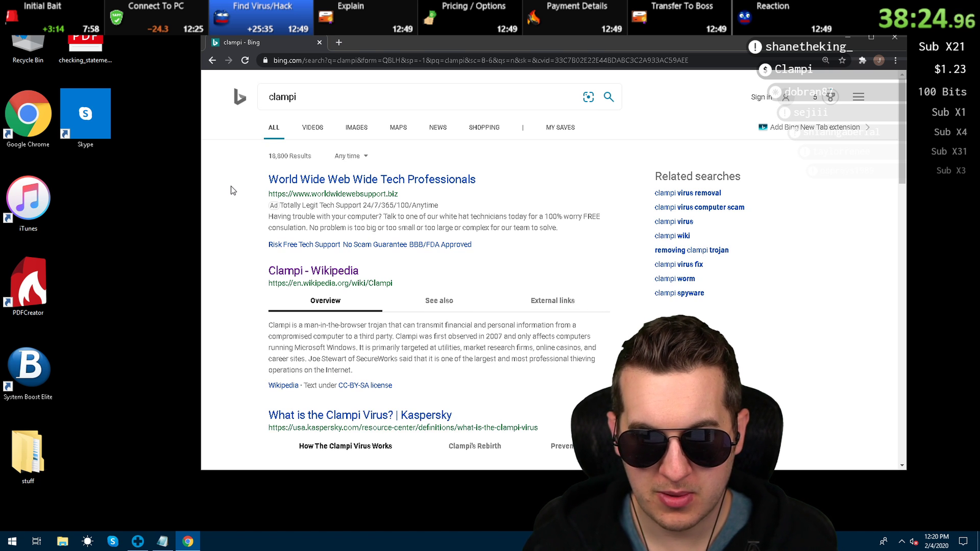The width and height of the screenshot is (980, 551).
Task: Bookmark this page with the star icon
Action: (x=842, y=60)
